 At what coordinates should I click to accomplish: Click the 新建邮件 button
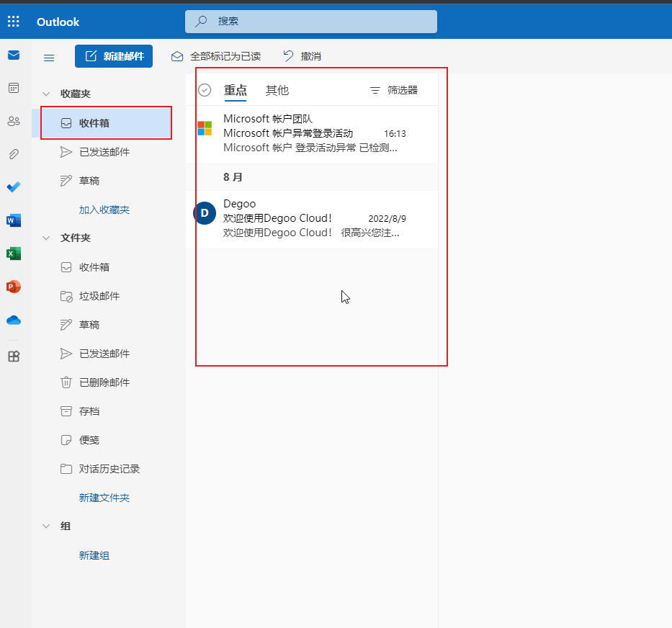coord(114,56)
